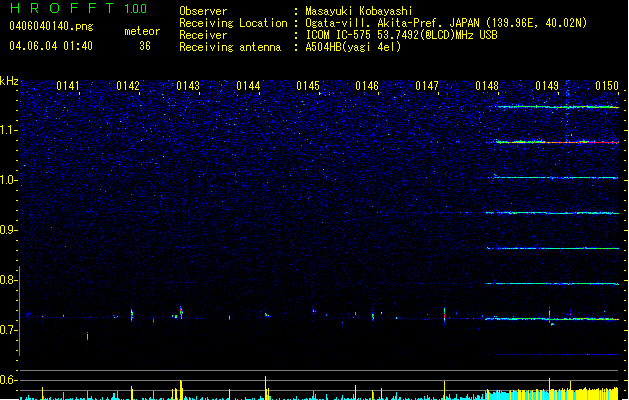Click time marker 0150
The height and width of the screenshot is (400, 629).
coord(607,86)
